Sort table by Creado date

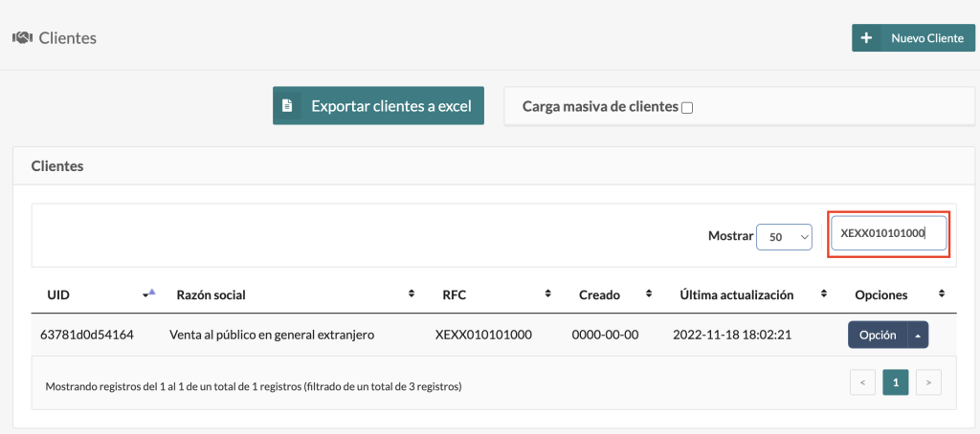click(649, 294)
